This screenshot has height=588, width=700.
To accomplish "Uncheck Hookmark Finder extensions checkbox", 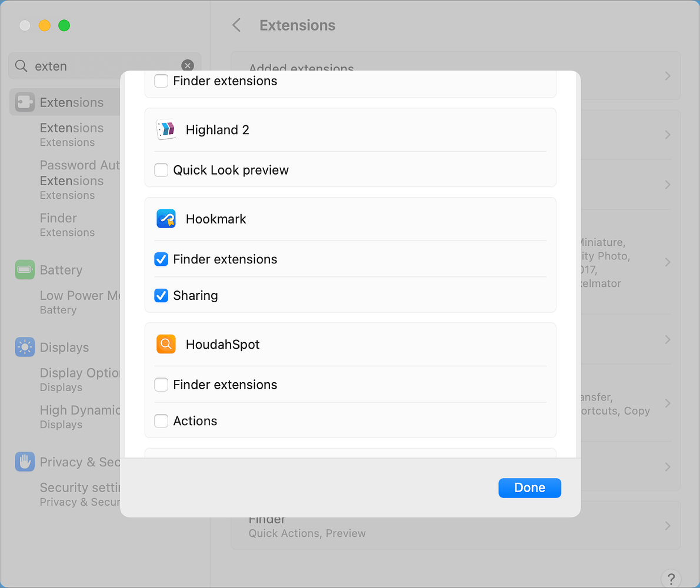I will click(161, 259).
